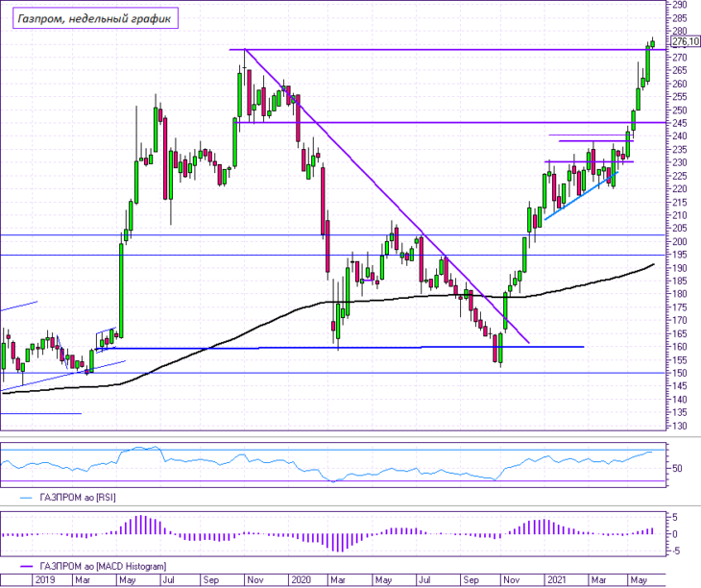Image resolution: width=701 pixels, height=588 pixels.
Task: Click the 'ГАЗПРОМ ао [RSI]' legend label
Action: point(78,498)
